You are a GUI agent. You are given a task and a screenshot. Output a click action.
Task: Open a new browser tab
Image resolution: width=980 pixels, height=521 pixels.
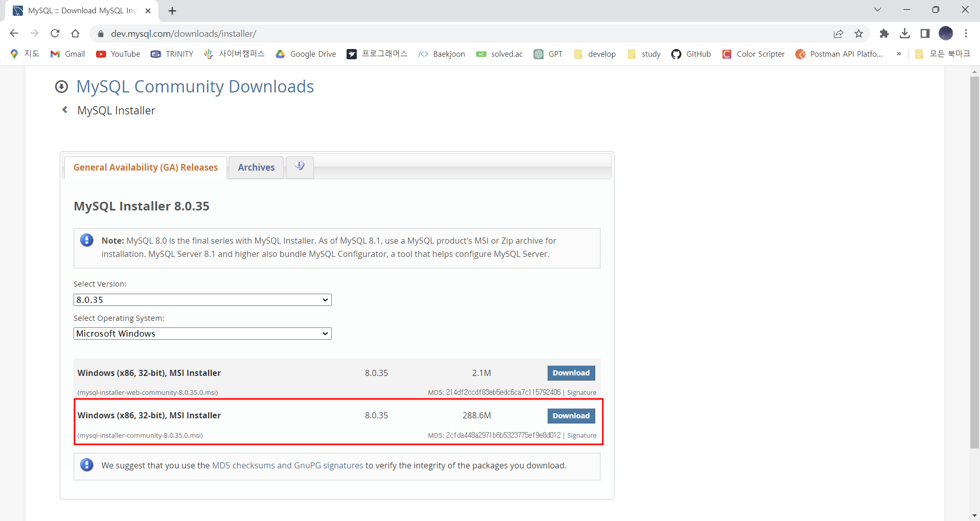pyautogui.click(x=173, y=11)
